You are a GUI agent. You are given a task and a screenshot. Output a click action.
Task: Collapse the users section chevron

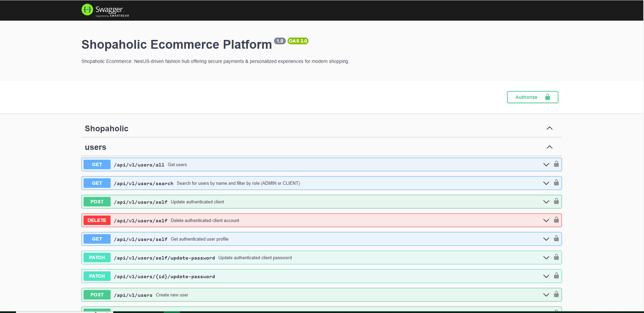tap(550, 147)
